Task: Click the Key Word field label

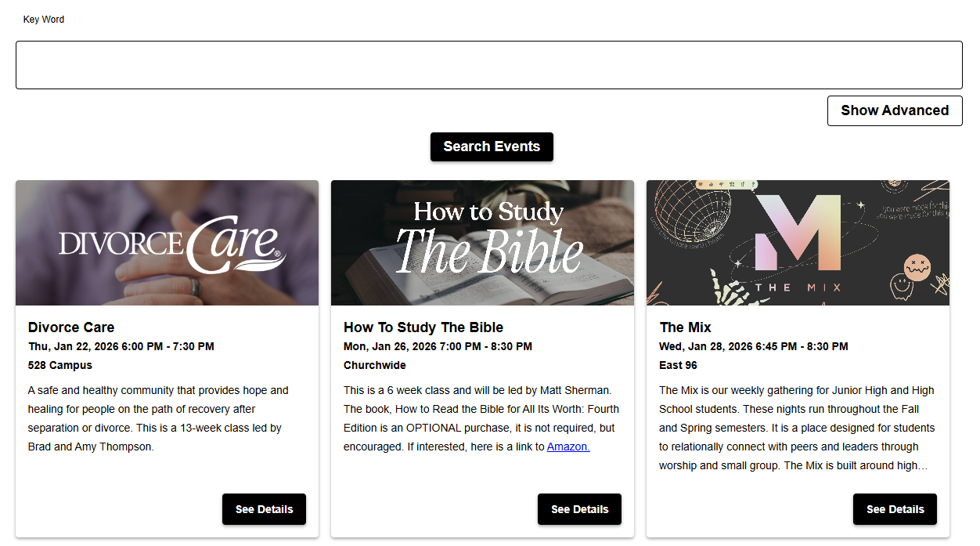Action: pyautogui.click(x=44, y=20)
